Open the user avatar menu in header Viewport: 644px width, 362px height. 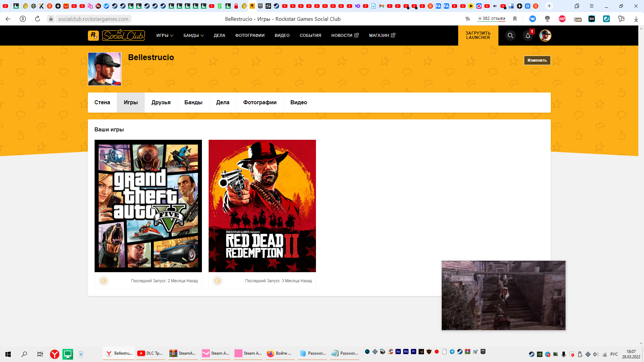click(x=545, y=36)
